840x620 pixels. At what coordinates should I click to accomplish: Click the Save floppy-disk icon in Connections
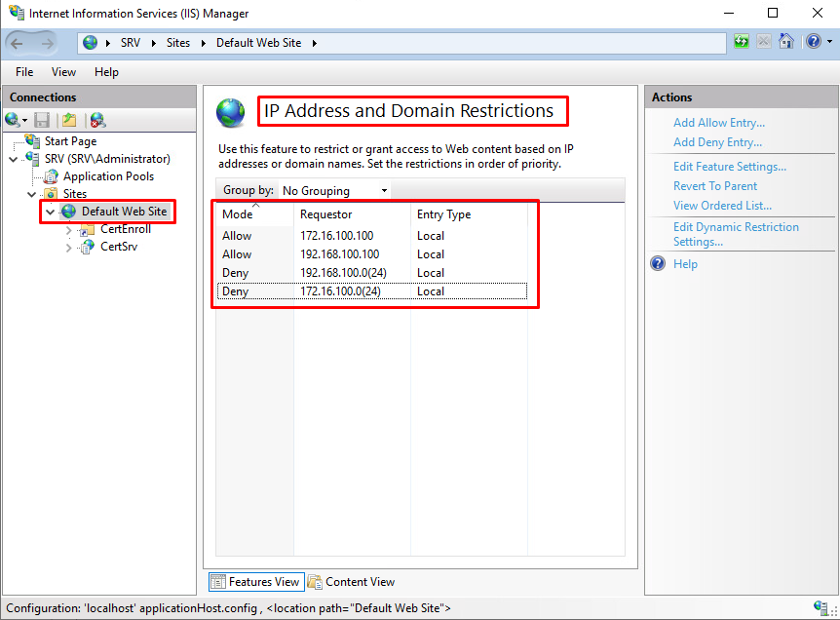point(42,120)
